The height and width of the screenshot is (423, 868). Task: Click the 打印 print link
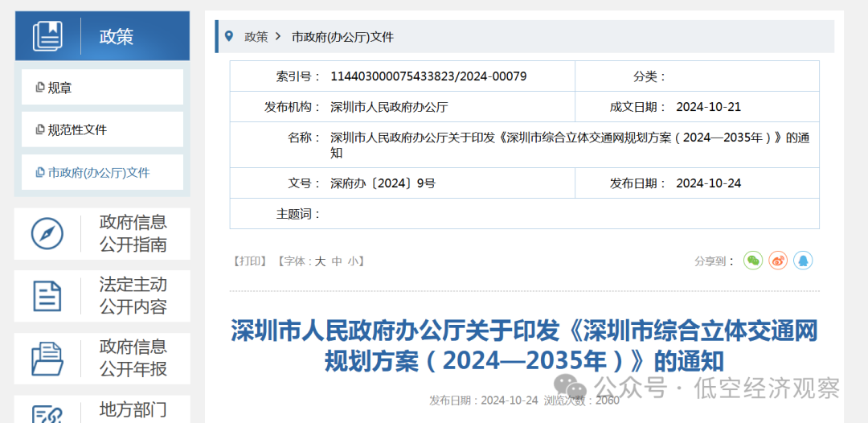click(x=250, y=261)
